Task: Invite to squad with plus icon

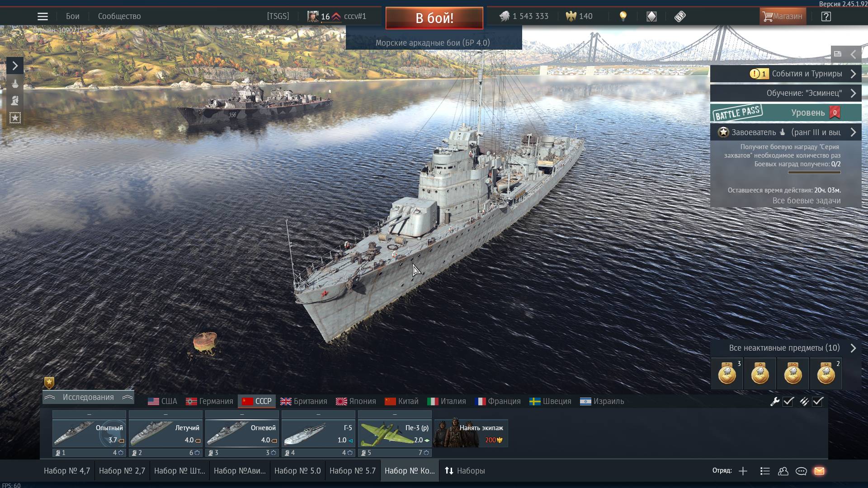Action: tap(743, 471)
